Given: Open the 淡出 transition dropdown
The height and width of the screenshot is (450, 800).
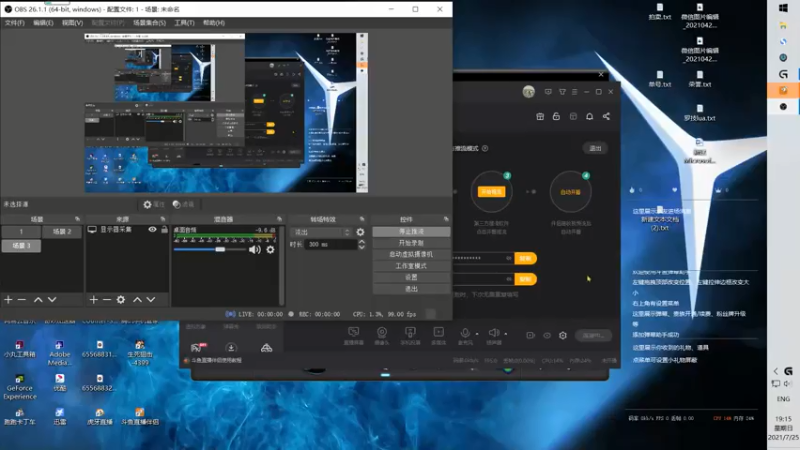Looking at the screenshot, I should 321,232.
